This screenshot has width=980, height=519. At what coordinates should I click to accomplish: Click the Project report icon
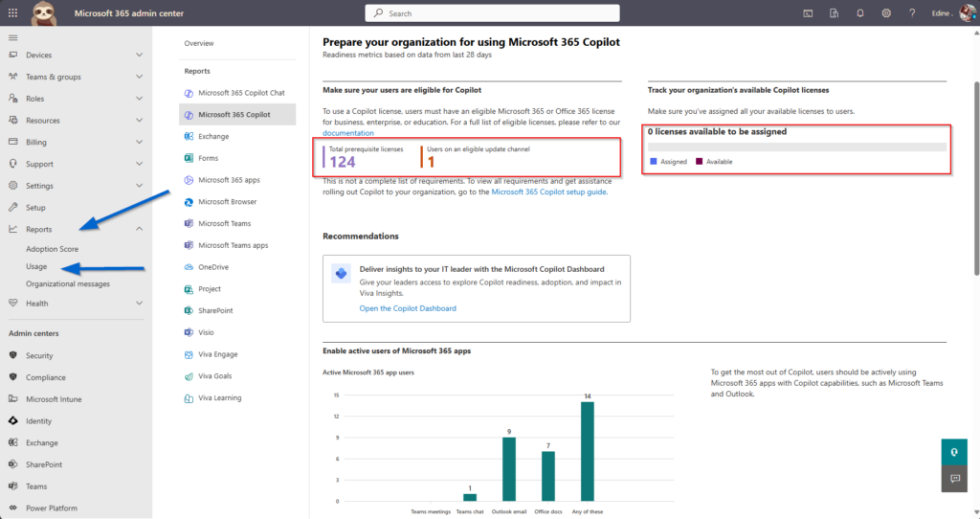pos(189,289)
